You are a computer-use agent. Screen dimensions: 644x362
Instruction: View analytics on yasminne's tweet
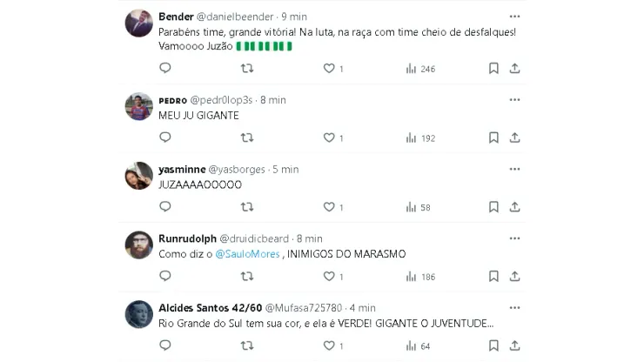point(411,207)
